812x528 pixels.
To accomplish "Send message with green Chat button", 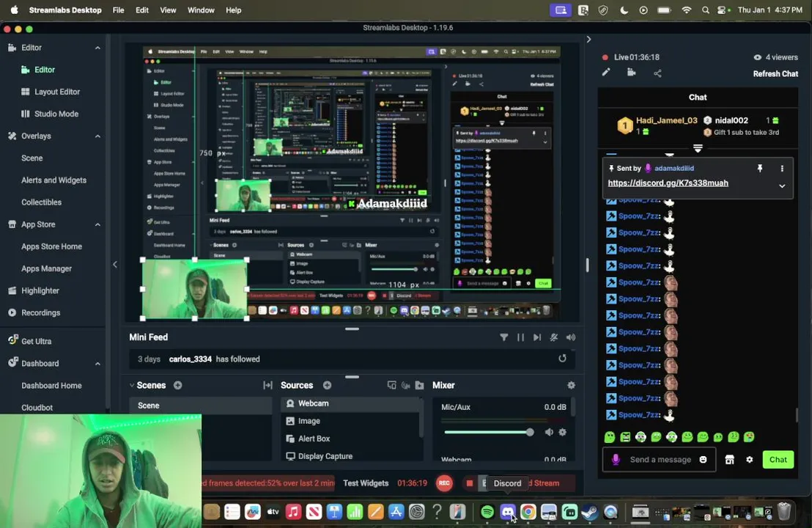I will click(778, 460).
